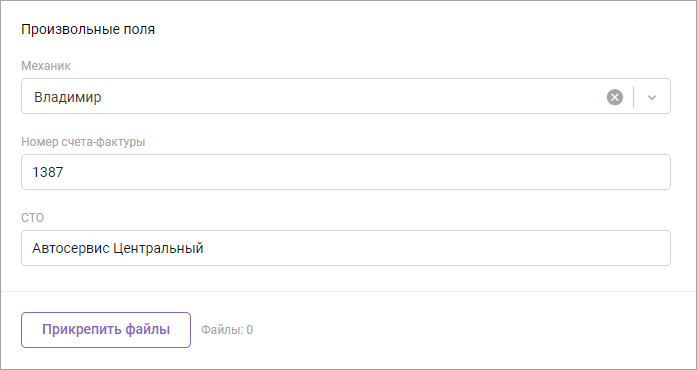The height and width of the screenshot is (370, 697).
Task: Remove the mechanic selection with the gray cross icon
Action: pos(615,97)
